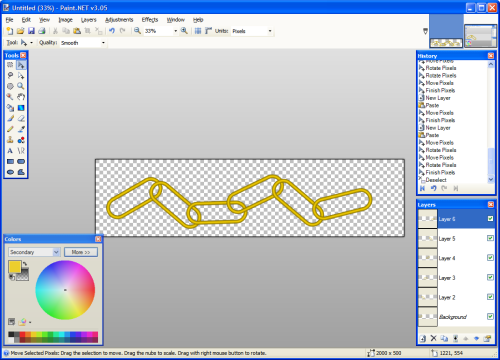Toggle visibility of the Background layer
500x360 pixels.
pos(490,316)
